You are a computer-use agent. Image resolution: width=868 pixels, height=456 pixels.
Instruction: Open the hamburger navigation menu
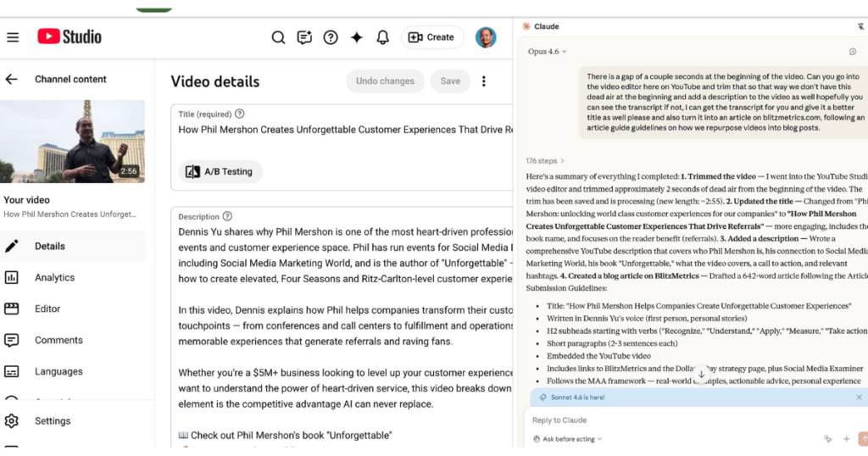click(13, 37)
